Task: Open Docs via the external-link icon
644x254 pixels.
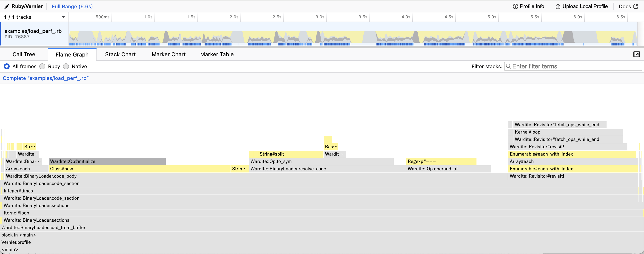Action: click(636, 6)
